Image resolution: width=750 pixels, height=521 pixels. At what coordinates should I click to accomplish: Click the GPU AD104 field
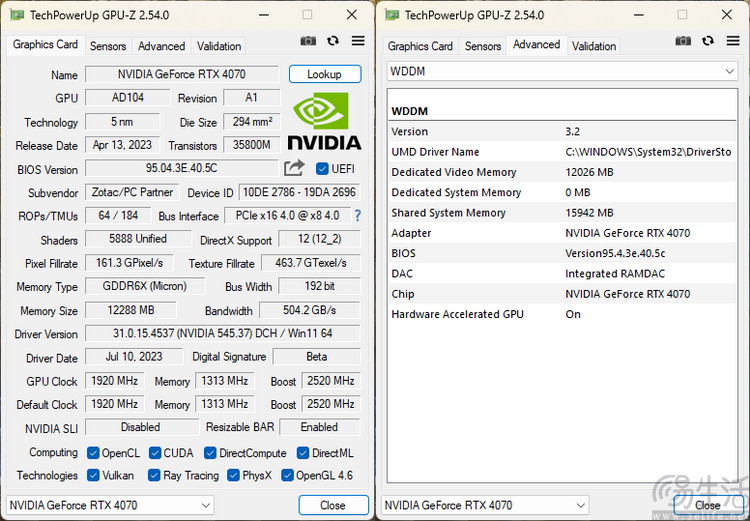(x=128, y=98)
